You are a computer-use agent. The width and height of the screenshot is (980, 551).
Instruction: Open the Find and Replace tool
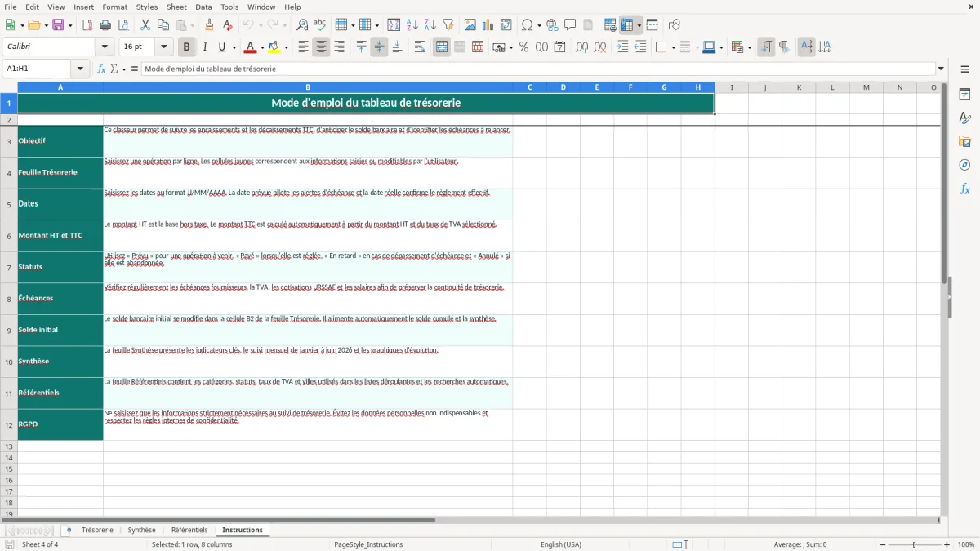[302, 25]
